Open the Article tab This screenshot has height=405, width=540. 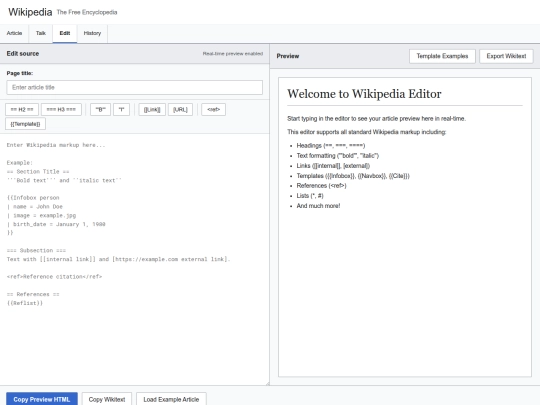point(14,33)
